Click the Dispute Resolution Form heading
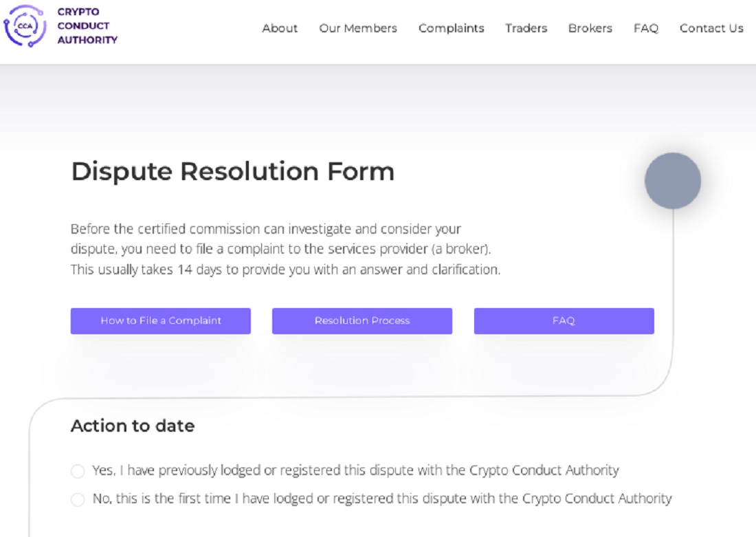 click(233, 172)
